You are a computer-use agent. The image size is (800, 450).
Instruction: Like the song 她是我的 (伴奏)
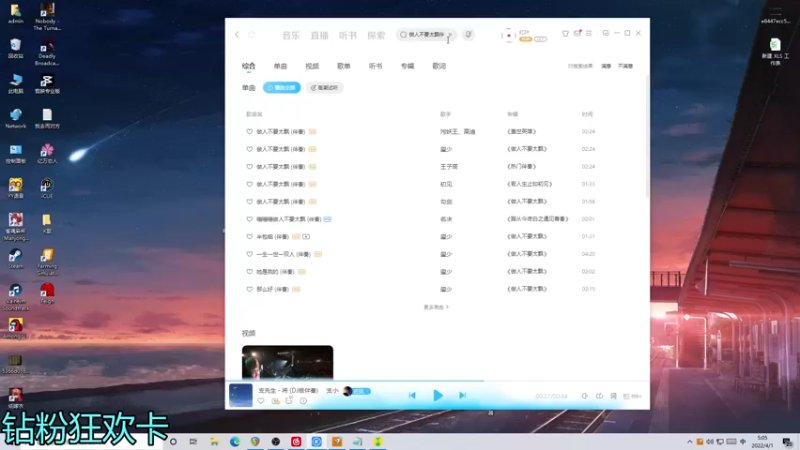(249, 272)
